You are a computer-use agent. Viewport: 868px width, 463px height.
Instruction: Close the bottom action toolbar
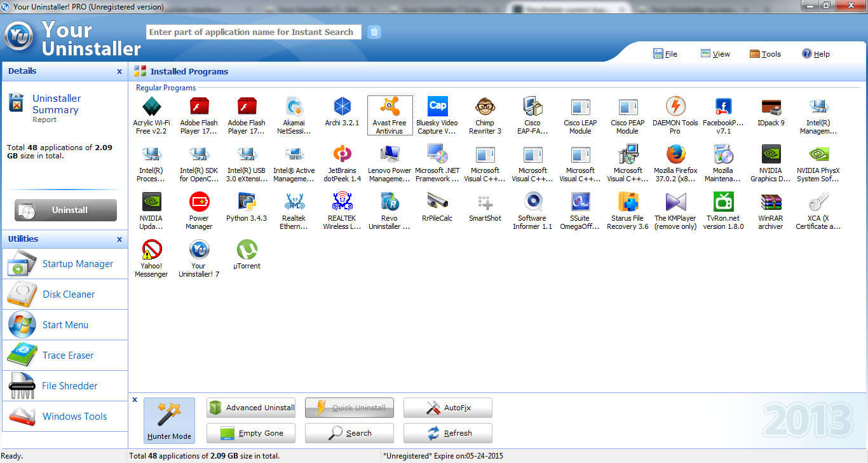135,400
